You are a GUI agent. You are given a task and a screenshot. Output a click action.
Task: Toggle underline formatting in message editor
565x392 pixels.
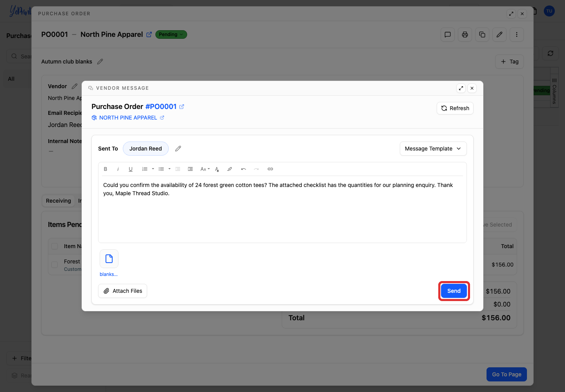[131, 169]
